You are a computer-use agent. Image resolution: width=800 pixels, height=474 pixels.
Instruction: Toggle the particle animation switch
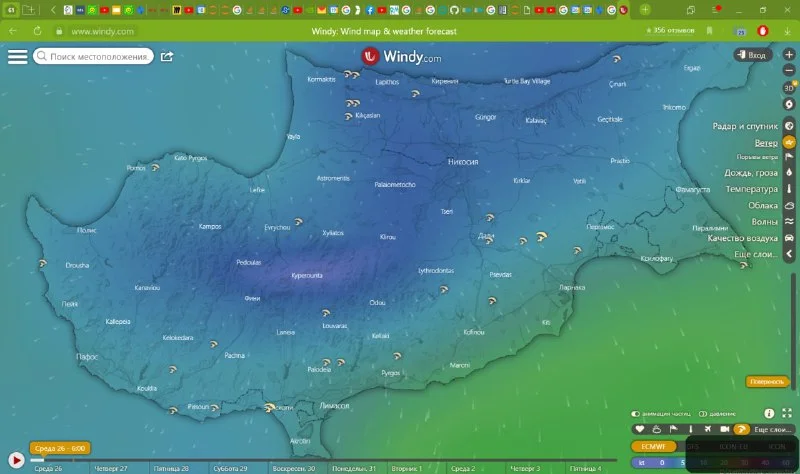click(x=636, y=413)
